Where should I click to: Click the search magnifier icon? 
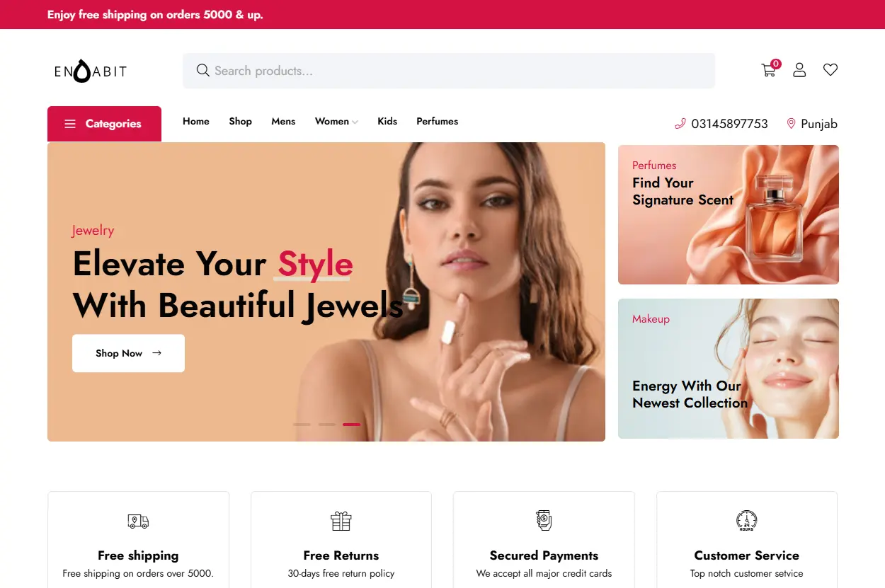(x=202, y=71)
